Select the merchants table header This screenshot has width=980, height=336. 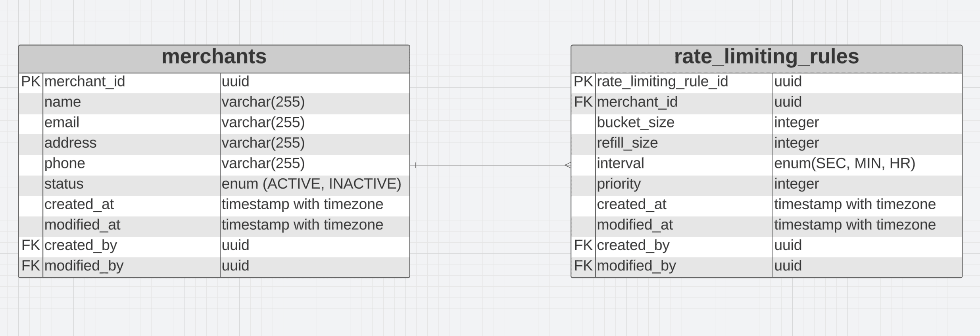[x=214, y=57]
